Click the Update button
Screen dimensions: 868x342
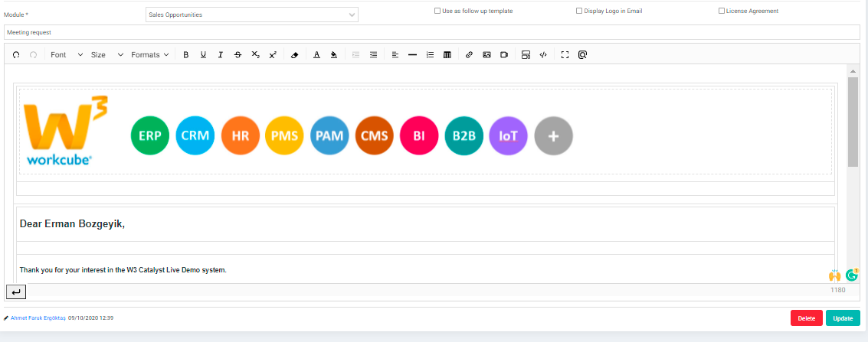click(x=843, y=318)
